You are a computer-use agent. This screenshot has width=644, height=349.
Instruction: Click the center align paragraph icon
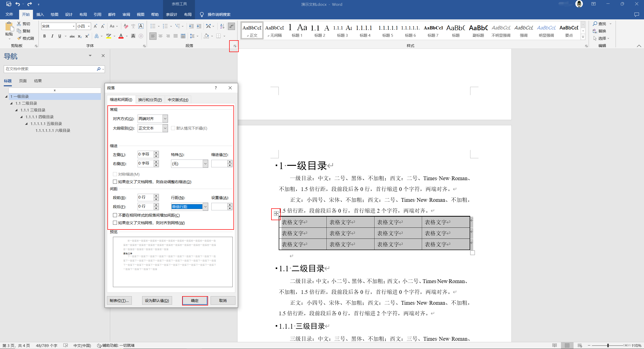tap(160, 36)
